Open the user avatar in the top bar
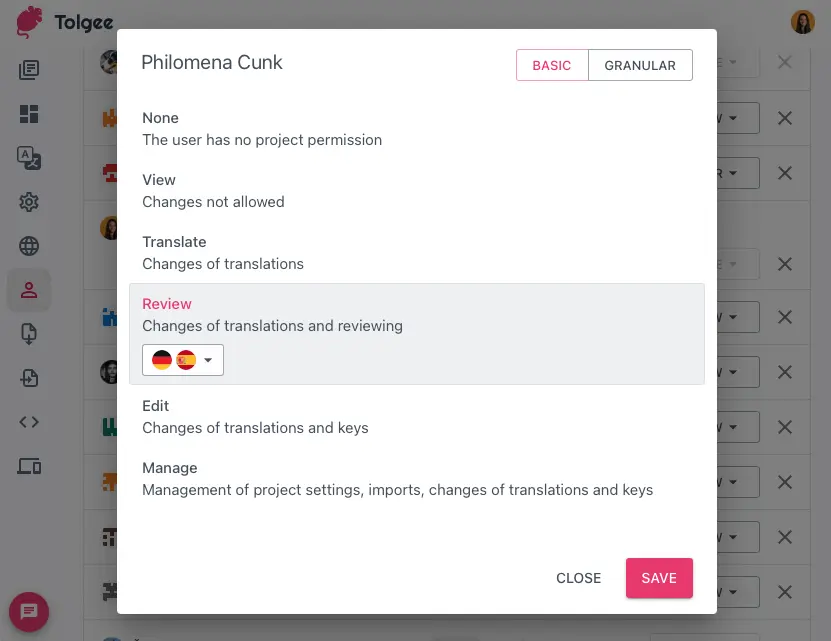Screen dimensions: 831x641 point(803,21)
